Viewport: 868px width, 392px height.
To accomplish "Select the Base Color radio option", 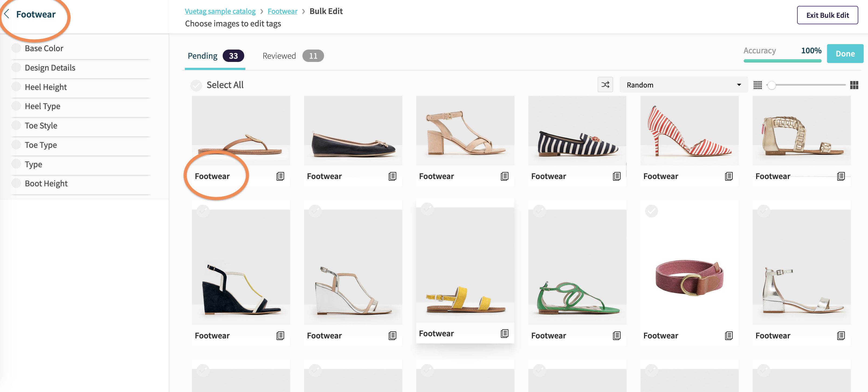I will click(x=16, y=48).
